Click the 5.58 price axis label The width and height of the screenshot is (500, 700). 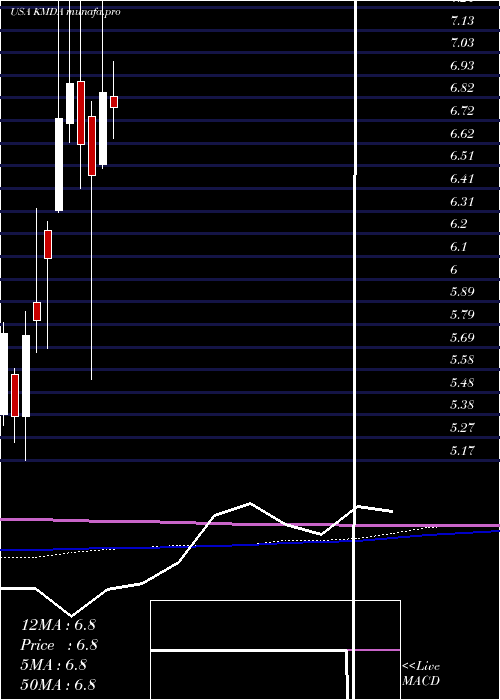[x=462, y=359]
